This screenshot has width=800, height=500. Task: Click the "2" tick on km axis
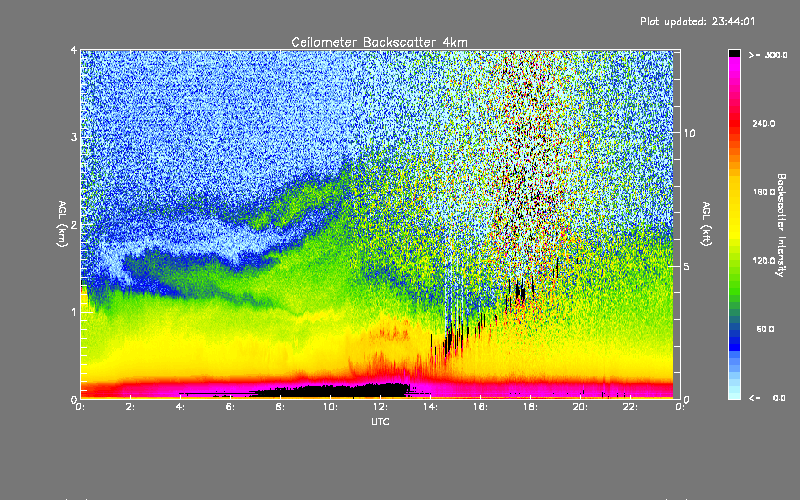click(74, 224)
